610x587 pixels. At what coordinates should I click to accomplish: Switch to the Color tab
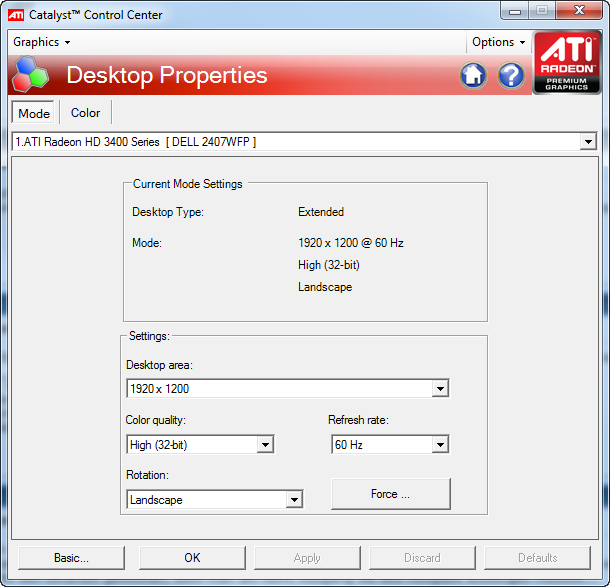click(85, 113)
